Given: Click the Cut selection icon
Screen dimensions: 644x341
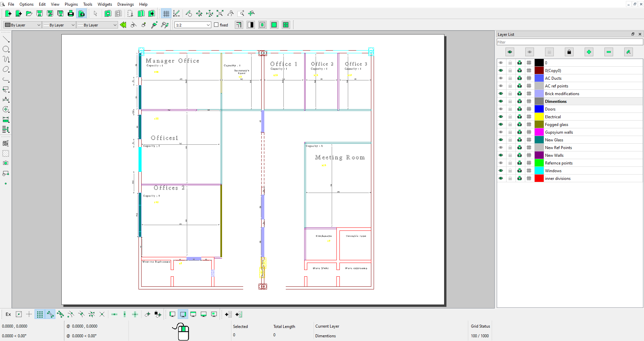Looking at the screenshot, I should [x=130, y=13].
